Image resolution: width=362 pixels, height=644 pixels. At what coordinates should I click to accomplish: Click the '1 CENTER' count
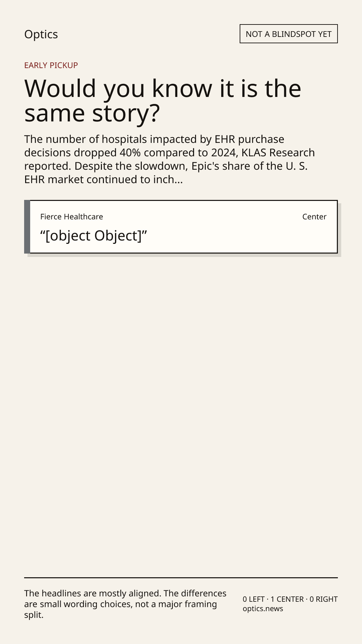[x=287, y=599]
